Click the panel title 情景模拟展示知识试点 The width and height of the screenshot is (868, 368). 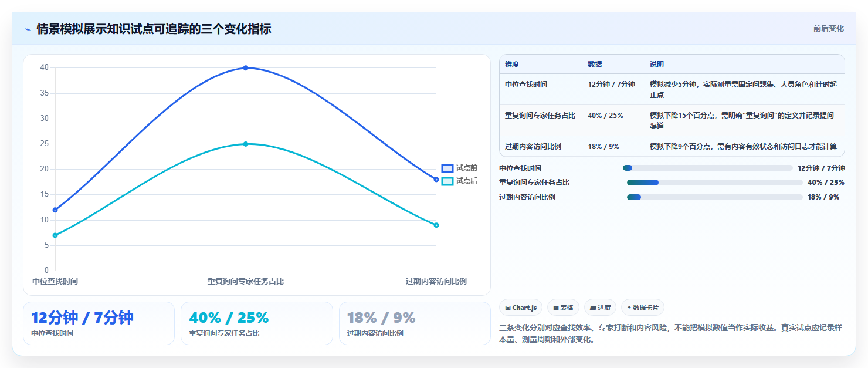pyautogui.click(x=154, y=29)
